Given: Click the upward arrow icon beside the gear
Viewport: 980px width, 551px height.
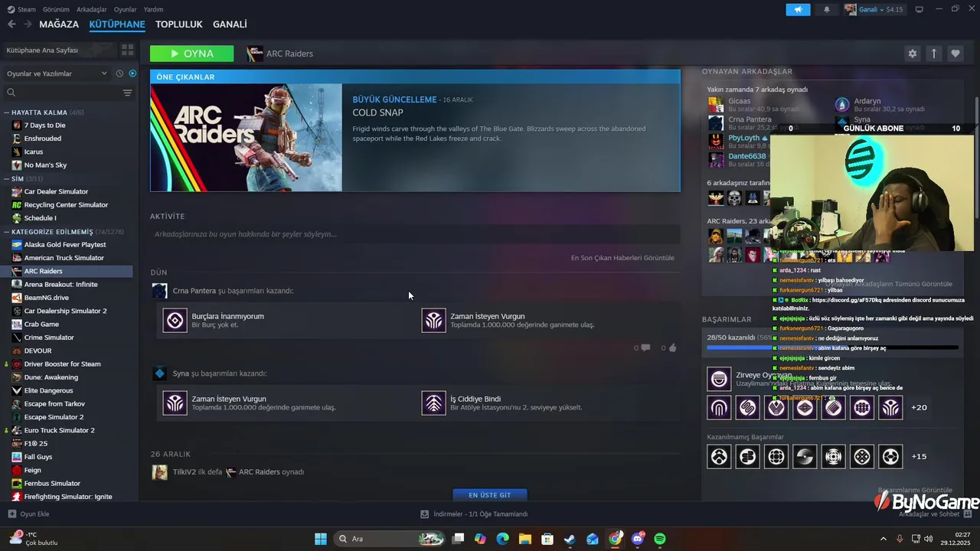Looking at the screenshot, I should click(x=933, y=54).
